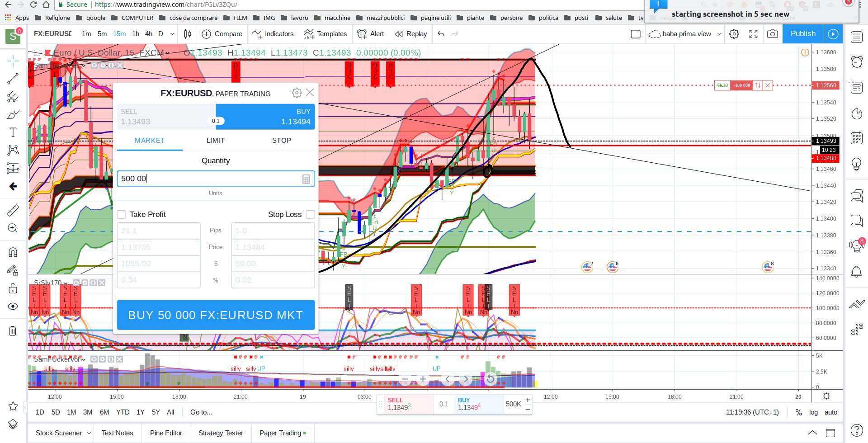
Task: Select the text annotation tool
Action: [13, 132]
